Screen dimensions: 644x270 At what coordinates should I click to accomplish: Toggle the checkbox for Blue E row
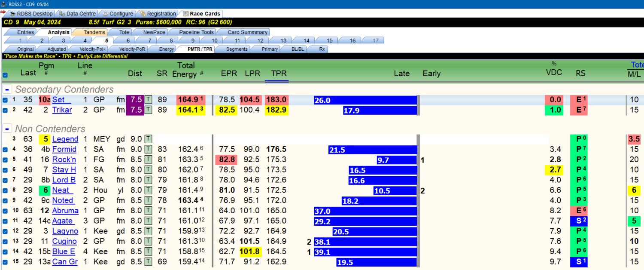point(5,252)
